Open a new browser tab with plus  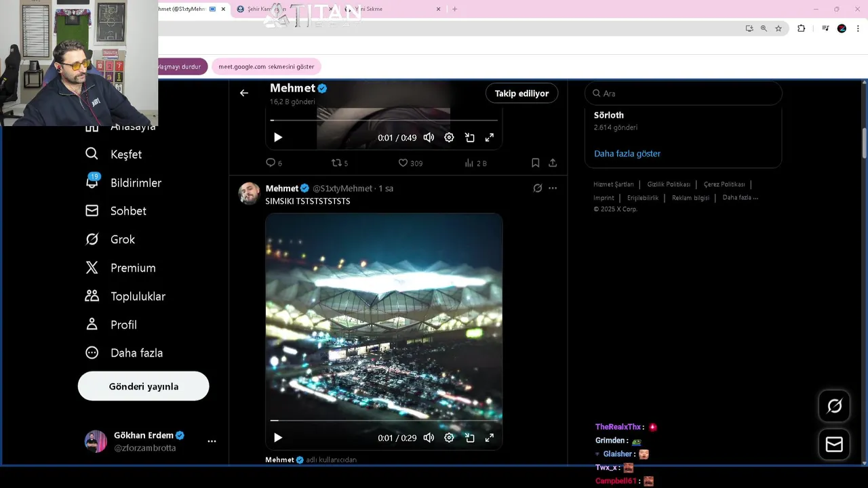(x=454, y=9)
